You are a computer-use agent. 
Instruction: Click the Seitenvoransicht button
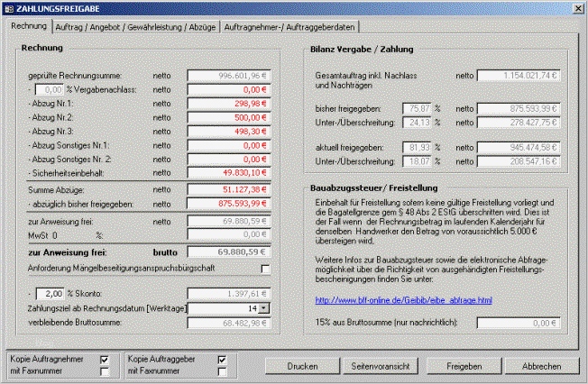coord(381,366)
